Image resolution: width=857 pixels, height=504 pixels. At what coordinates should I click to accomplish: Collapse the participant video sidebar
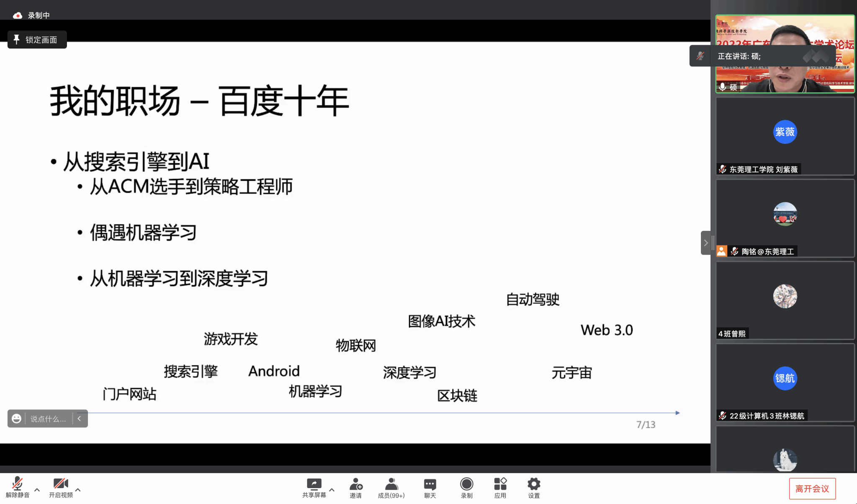[706, 243]
